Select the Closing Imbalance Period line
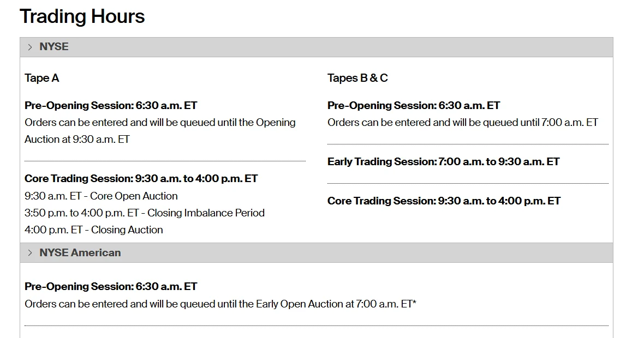644x338 pixels. click(x=145, y=213)
